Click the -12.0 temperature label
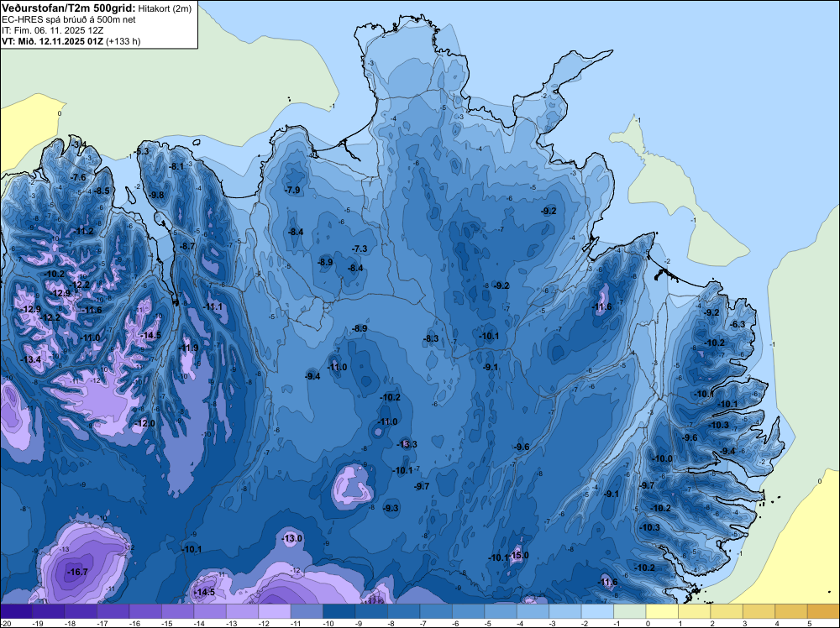Screen dimensions: 840x628 pyautogui.click(x=144, y=423)
